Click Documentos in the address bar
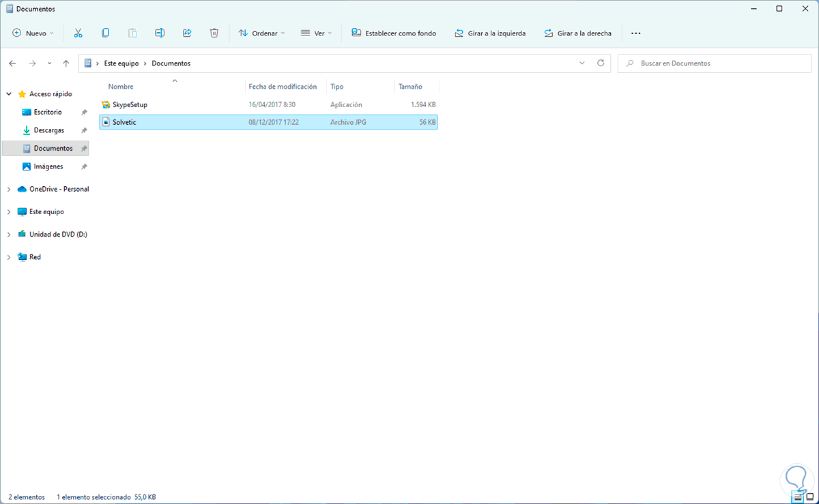 171,63
